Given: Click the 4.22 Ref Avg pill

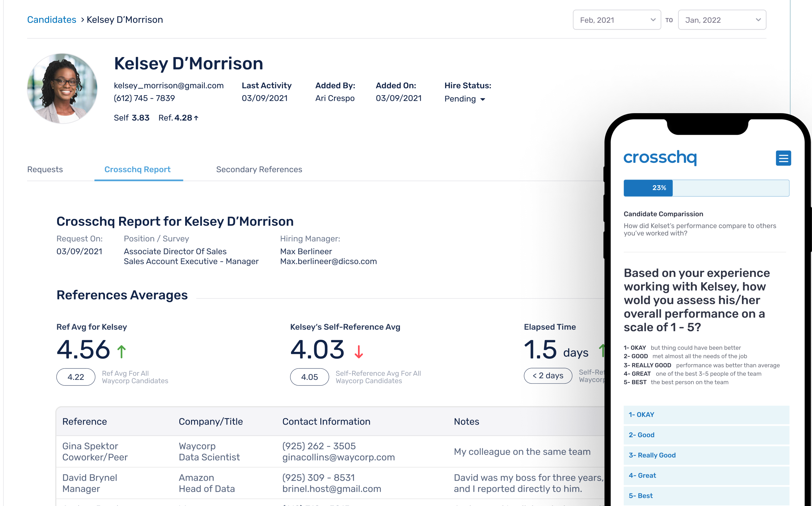Looking at the screenshot, I should click(76, 377).
